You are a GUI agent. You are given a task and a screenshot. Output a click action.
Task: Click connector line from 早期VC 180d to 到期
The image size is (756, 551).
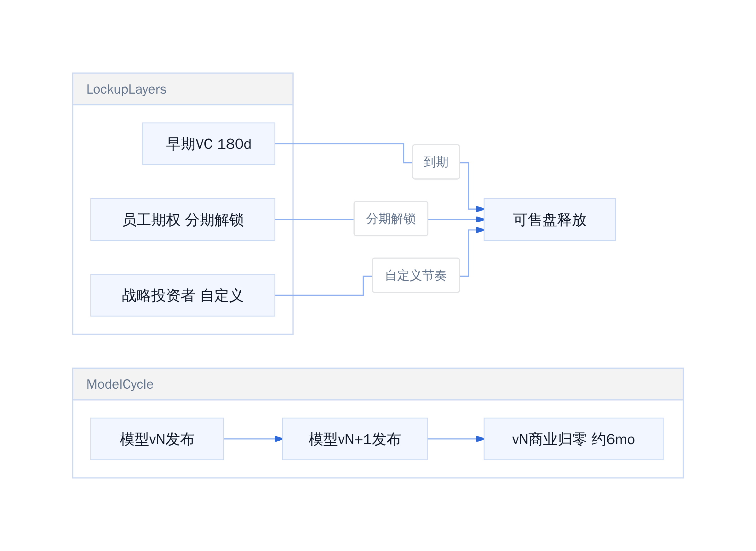click(x=340, y=144)
